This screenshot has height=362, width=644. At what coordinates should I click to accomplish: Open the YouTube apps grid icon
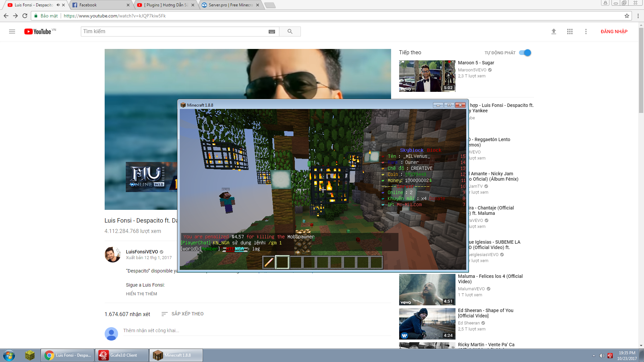(x=570, y=32)
